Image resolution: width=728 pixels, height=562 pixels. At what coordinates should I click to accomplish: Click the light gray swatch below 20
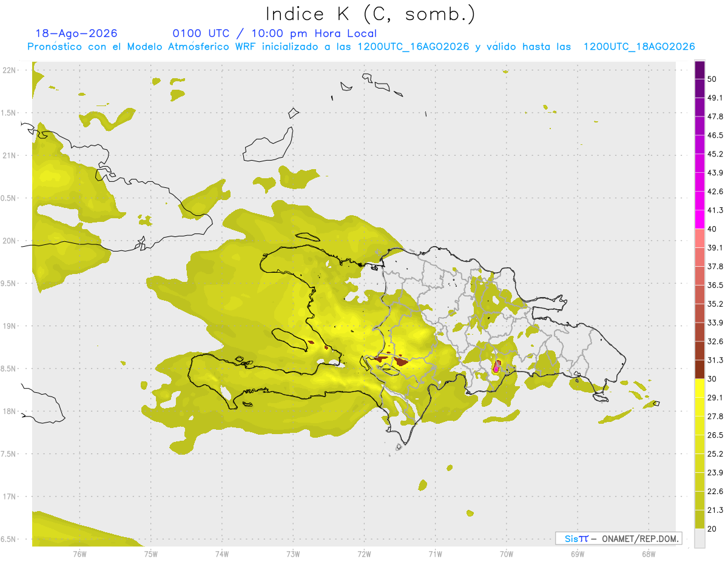pos(699,538)
